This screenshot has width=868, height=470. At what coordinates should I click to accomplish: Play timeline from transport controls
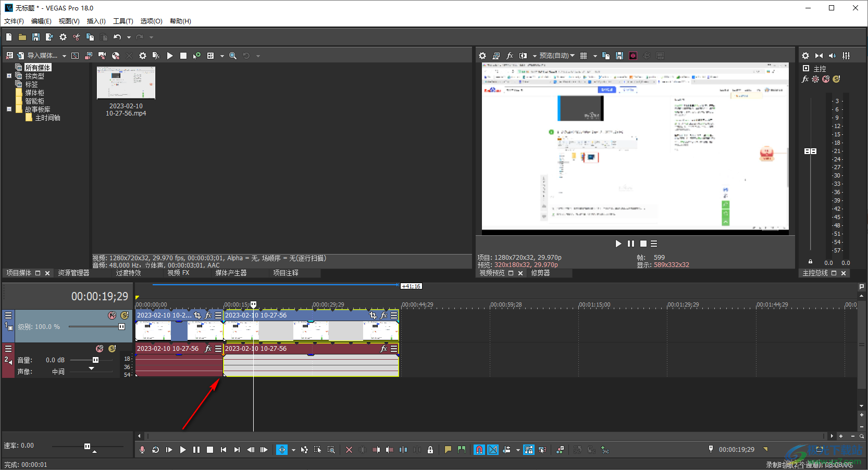click(183, 450)
